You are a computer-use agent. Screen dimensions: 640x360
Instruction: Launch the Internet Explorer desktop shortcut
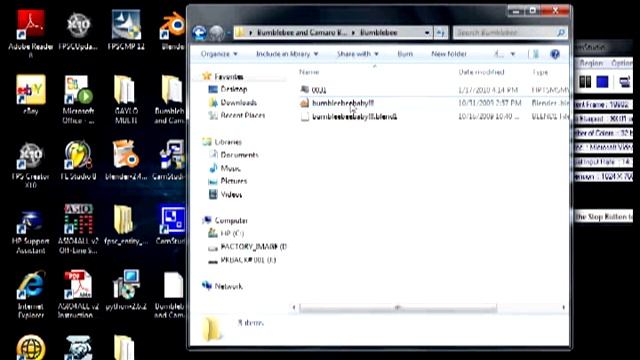[x=31, y=295]
